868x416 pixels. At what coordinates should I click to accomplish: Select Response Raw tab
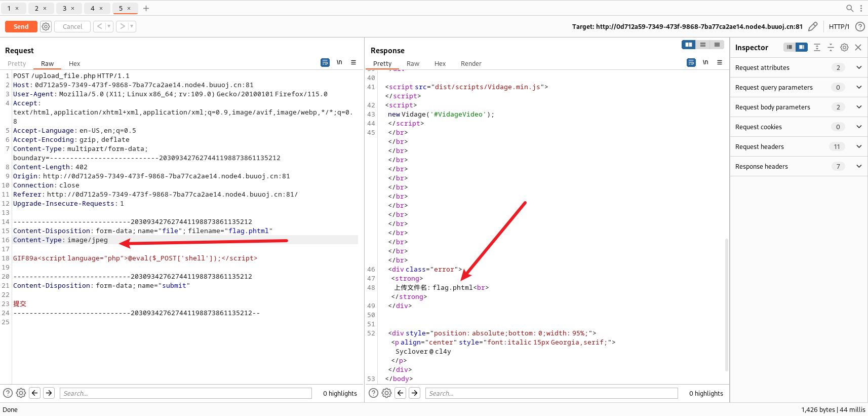point(413,63)
